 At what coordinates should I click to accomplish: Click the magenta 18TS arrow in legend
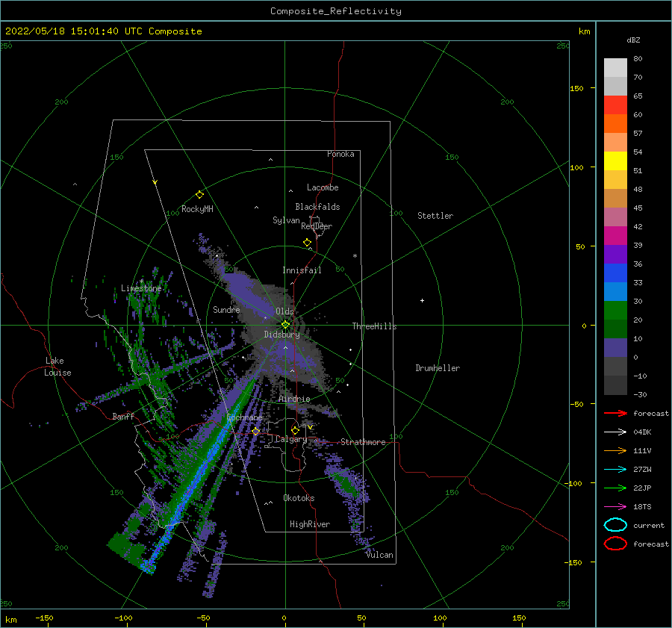point(615,507)
